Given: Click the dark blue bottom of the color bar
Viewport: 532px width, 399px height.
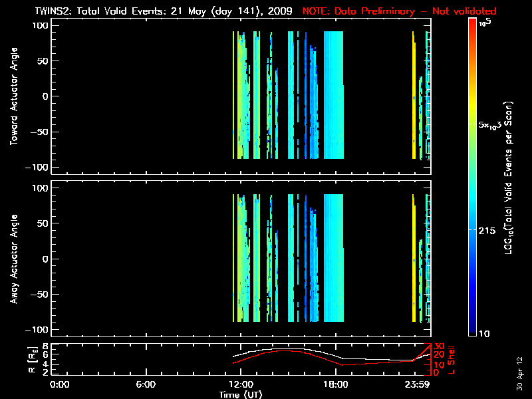Looking at the screenshot, I should click(x=473, y=331).
